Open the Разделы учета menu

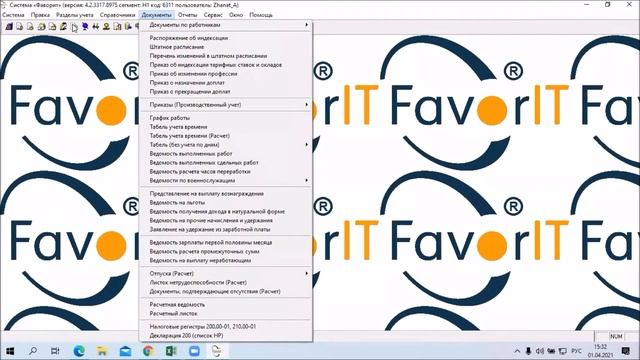tap(75, 15)
